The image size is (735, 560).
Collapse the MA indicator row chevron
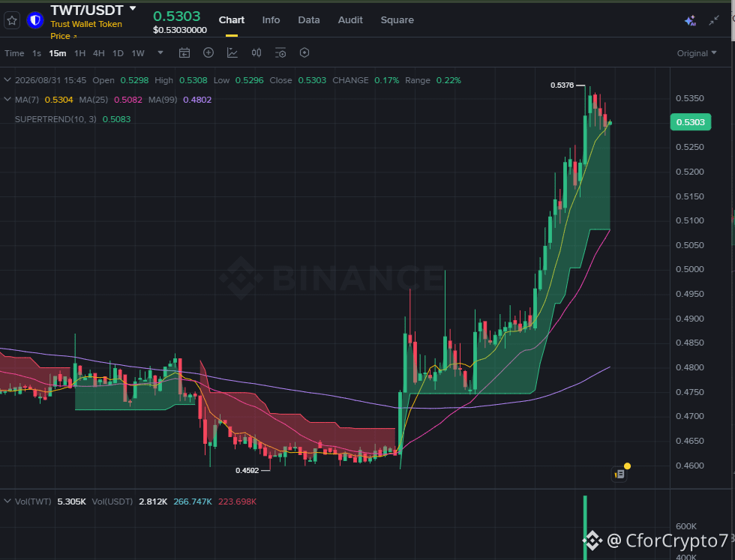click(x=7, y=100)
